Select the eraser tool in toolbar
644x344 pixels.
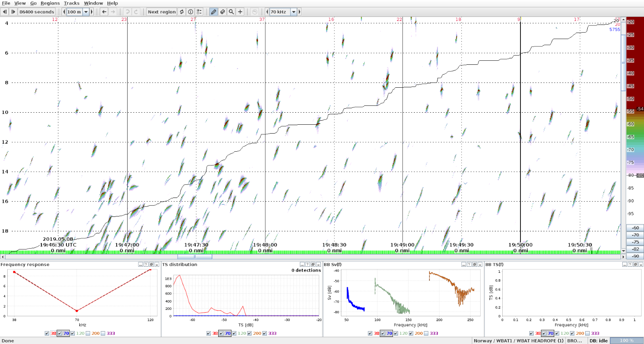click(x=223, y=12)
